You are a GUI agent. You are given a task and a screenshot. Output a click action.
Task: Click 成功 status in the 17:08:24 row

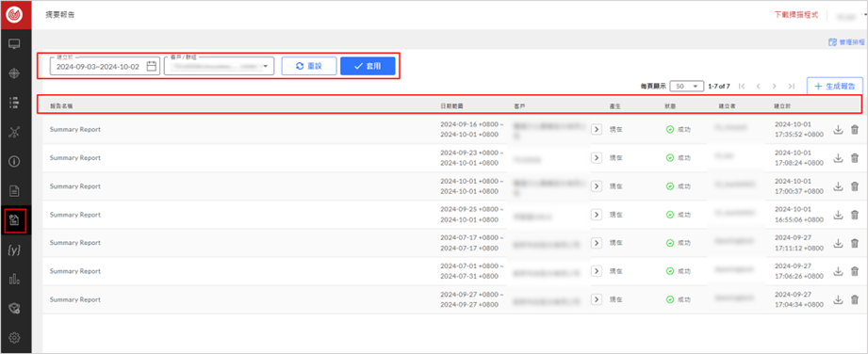pyautogui.click(x=679, y=157)
